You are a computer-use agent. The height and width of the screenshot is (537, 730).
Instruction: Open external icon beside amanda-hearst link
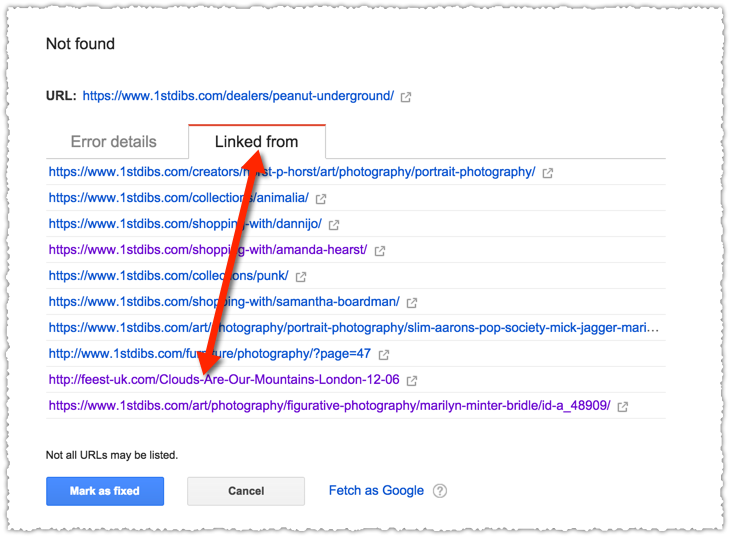[380, 251]
